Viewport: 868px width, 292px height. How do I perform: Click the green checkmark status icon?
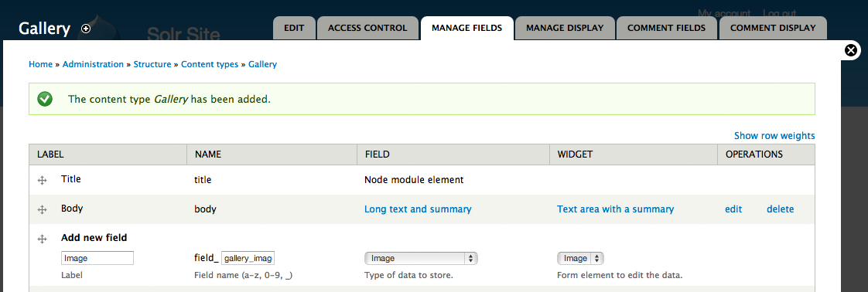coord(45,99)
